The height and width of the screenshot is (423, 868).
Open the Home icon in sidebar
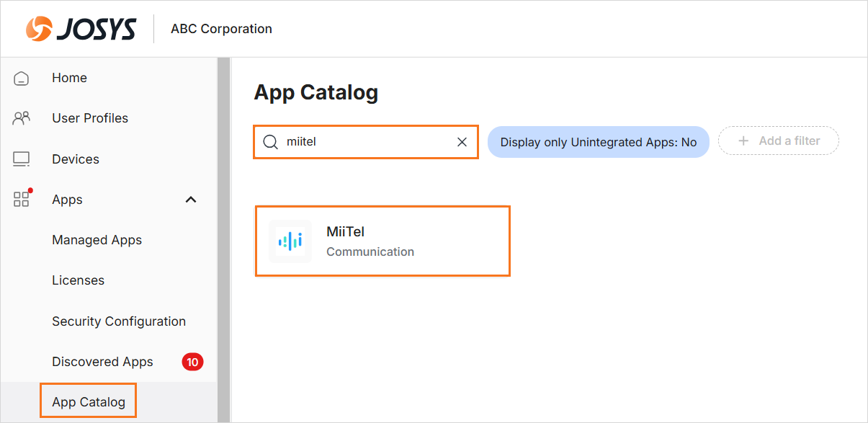(x=22, y=78)
